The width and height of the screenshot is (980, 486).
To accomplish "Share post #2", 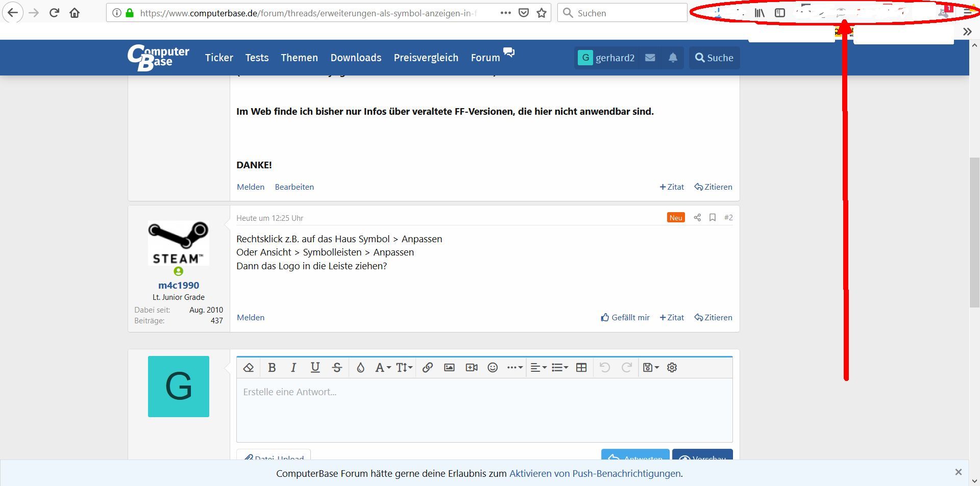I will coord(697,218).
